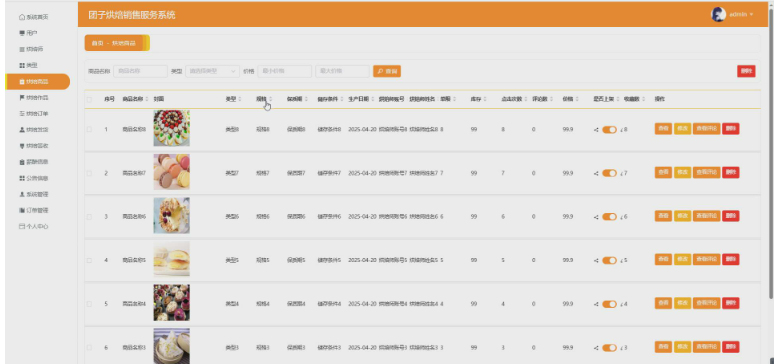The image size is (774, 364).
Task: Open the cake cover image in row 1
Action: click(x=171, y=128)
